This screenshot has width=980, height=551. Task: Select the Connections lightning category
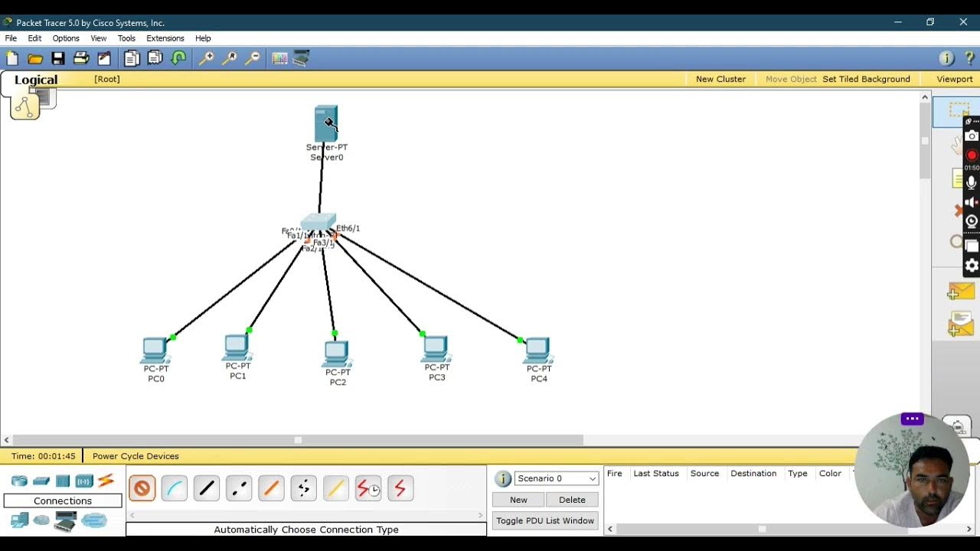[x=106, y=481]
